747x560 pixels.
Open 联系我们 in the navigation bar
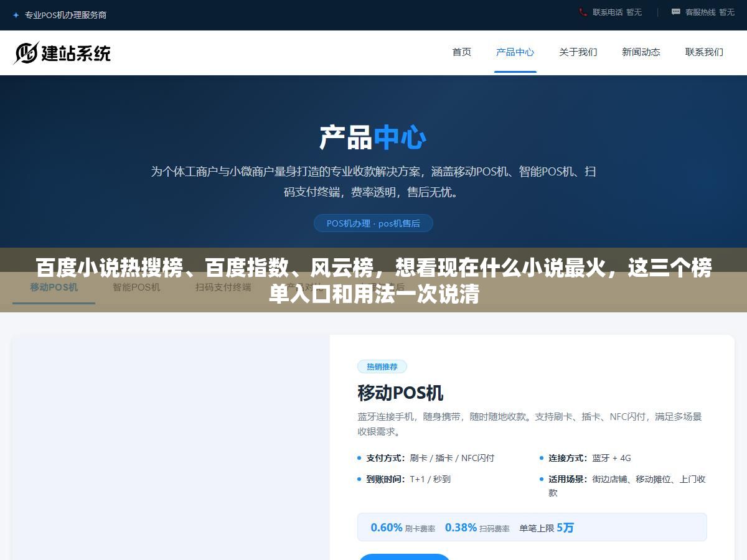[x=704, y=52]
